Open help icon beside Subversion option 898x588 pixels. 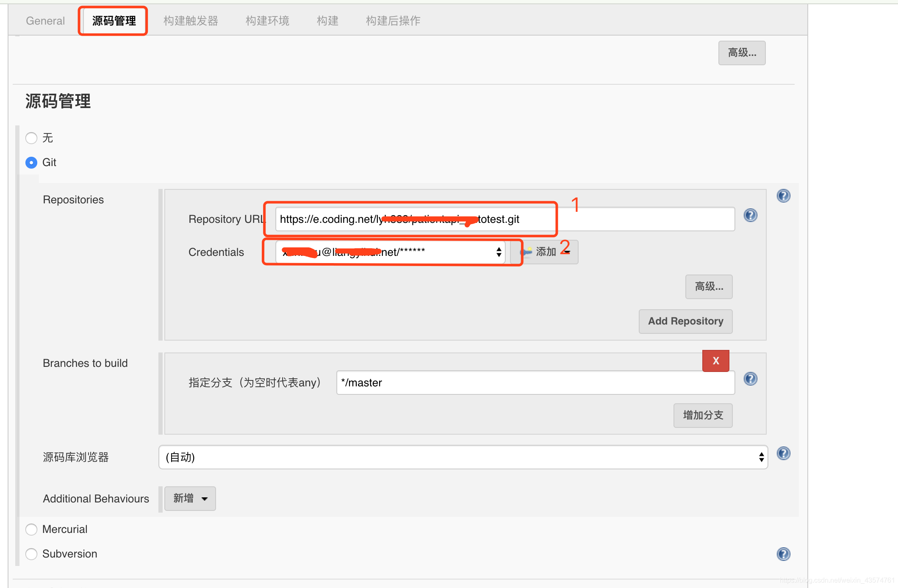pyautogui.click(x=783, y=554)
